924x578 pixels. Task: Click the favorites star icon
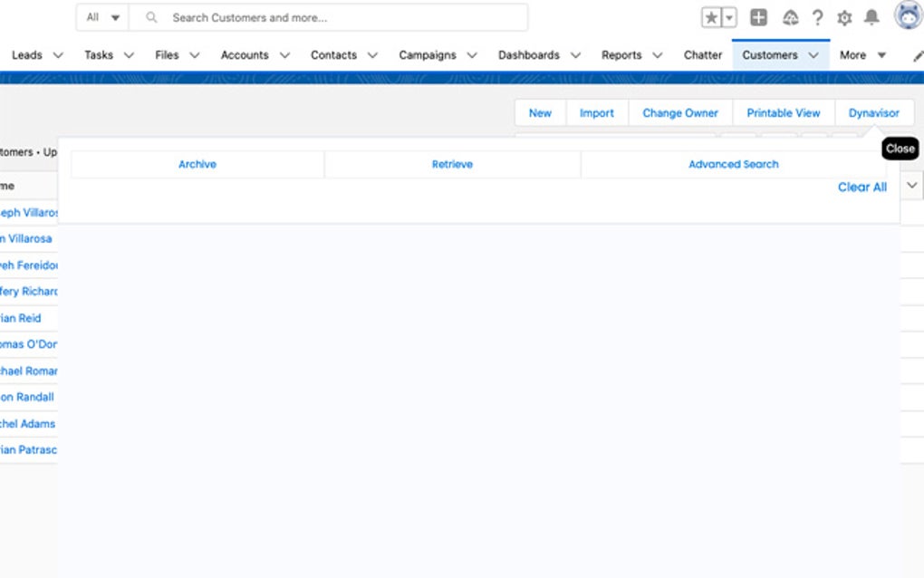point(712,16)
